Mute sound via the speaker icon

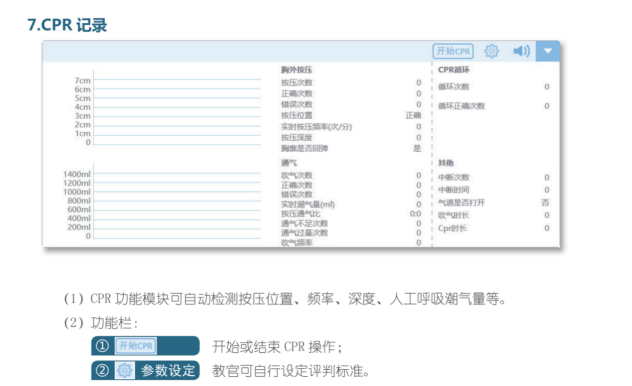point(521,51)
